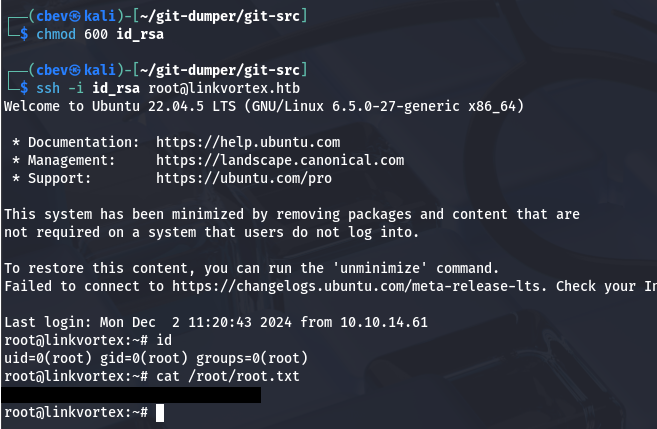Open the landscape.canonical.com management link
This screenshot has width=657, height=429.
[280, 160]
